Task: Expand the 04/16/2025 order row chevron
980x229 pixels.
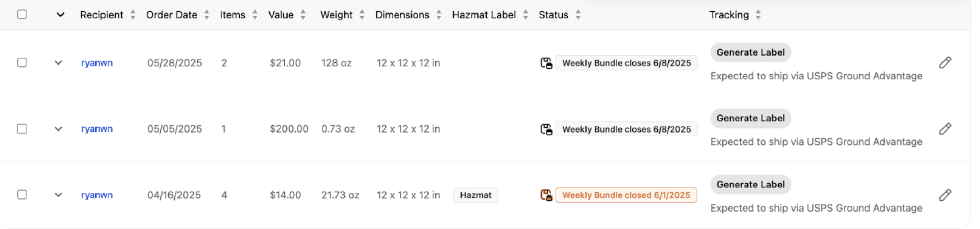Action: (58, 195)
